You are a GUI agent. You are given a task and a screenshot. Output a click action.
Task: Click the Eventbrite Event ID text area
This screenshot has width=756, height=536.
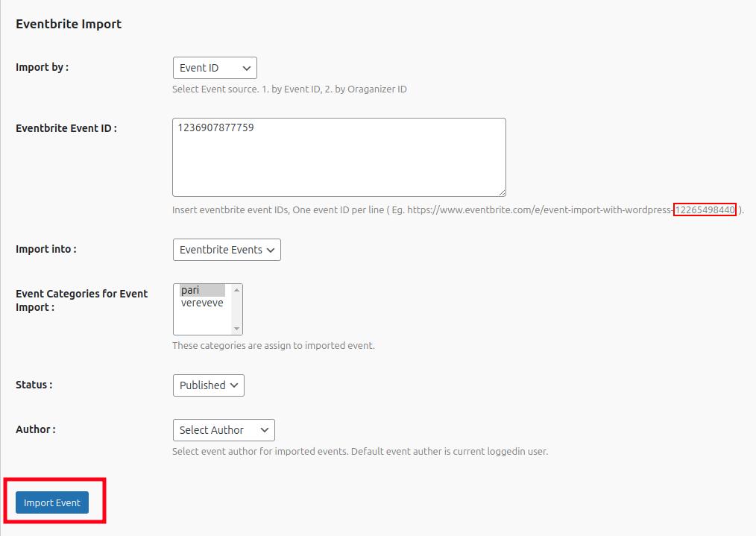pos(338,157)
